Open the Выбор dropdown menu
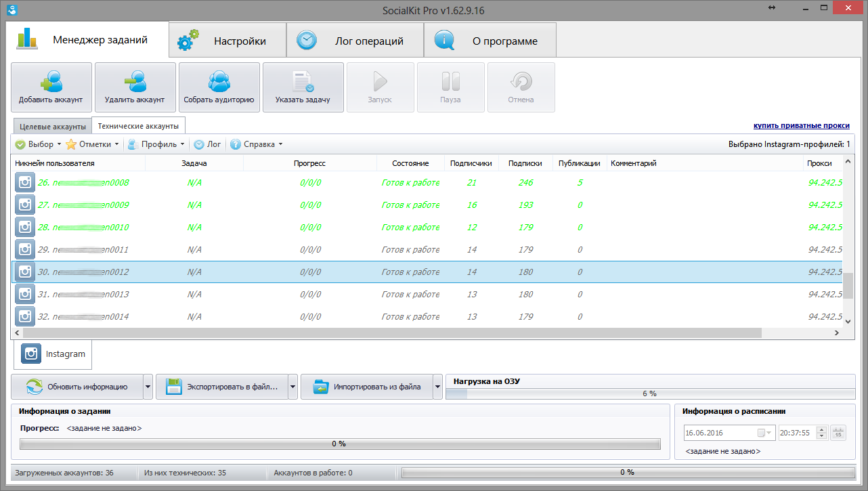Screen dimensions: 868x491 coord(38,144)
